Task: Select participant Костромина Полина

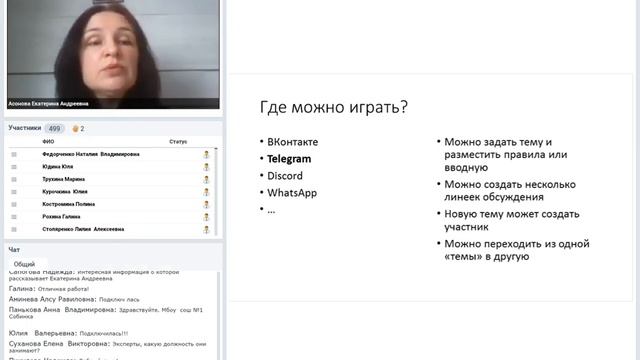Action: pos(68,204)
